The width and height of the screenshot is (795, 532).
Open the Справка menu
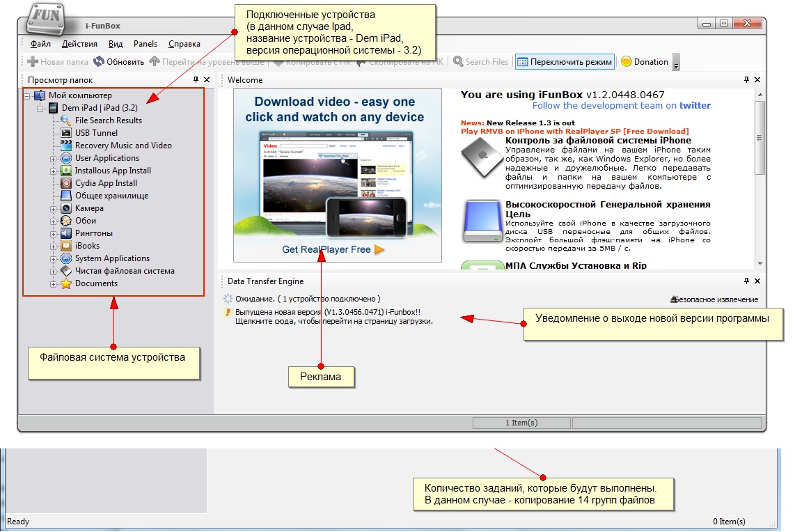coord(184,44)
